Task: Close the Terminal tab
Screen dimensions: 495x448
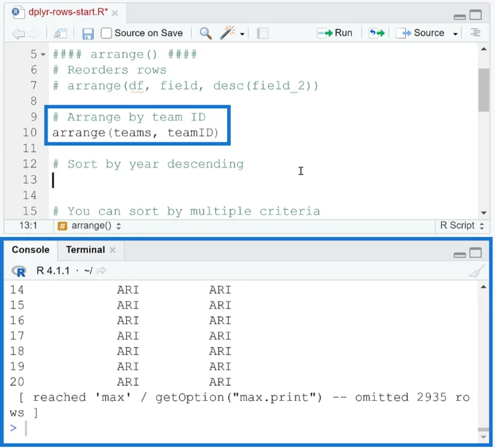Action: tap(113, 250)
